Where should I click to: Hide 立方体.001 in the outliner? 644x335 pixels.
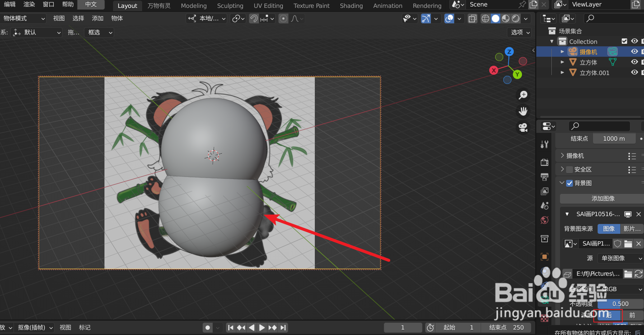[635, 73]
